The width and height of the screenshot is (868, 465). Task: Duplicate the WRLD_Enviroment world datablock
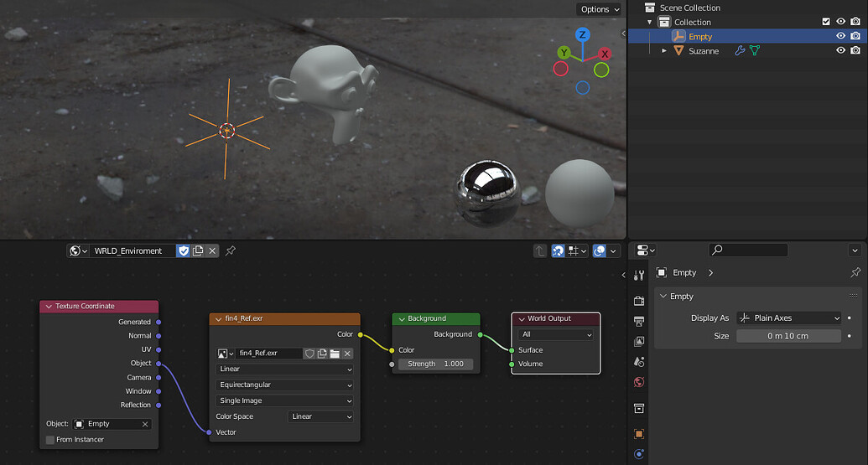tap(198, 251)
